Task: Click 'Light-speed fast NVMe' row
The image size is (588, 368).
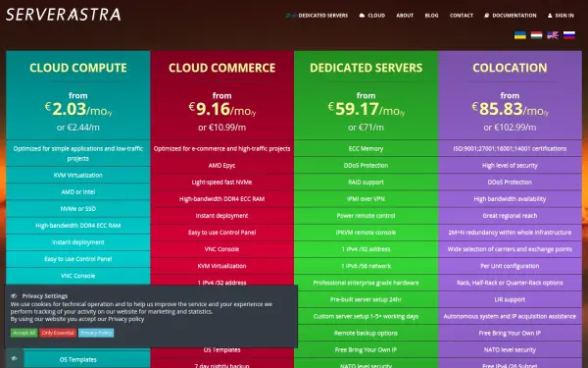Action: [222, 183]
